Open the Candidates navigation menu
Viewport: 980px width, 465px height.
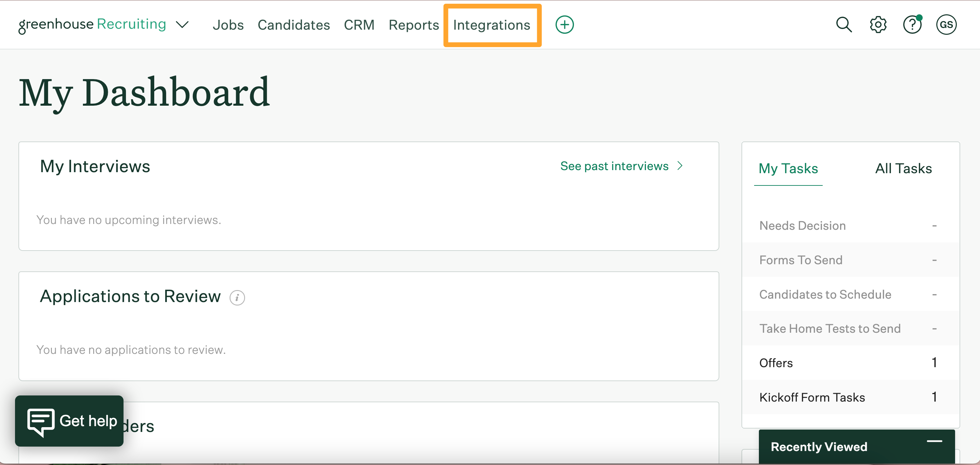coord(294,24)
